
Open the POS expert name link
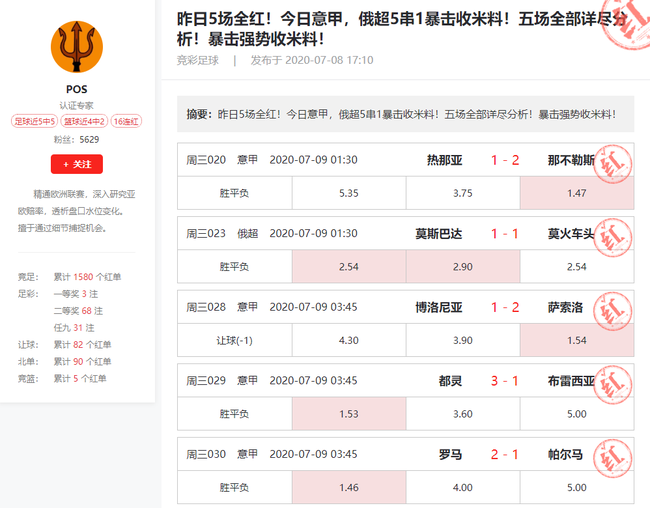coord(77,89)
